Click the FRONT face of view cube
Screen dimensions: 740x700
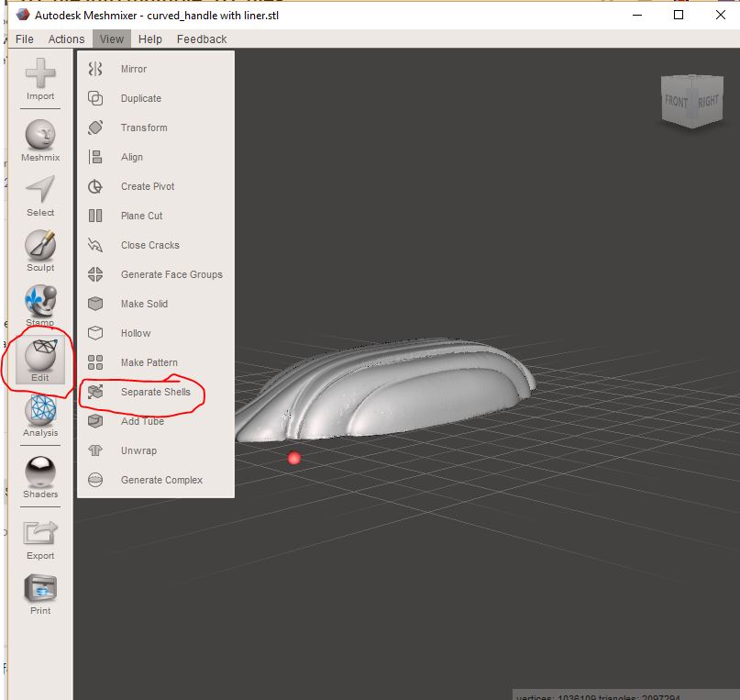click(x=676, y=101)
